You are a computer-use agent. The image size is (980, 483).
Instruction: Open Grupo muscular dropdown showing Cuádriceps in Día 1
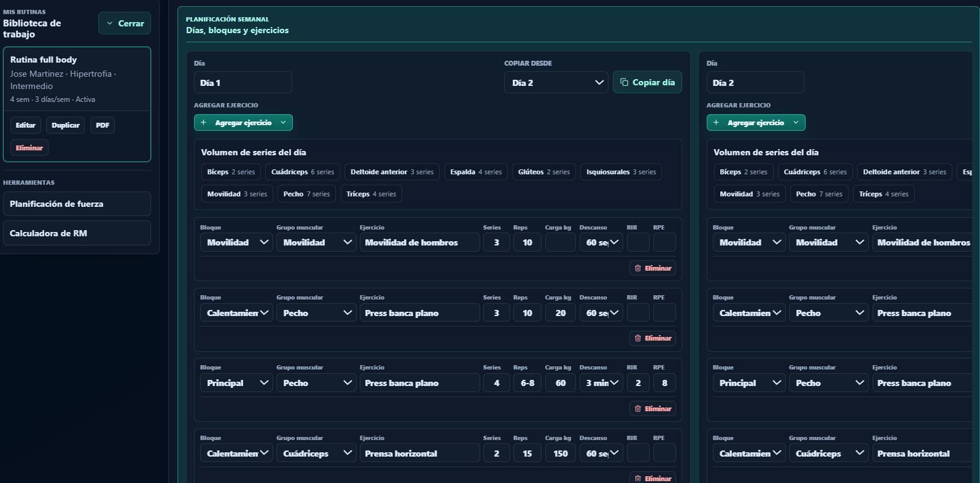coord(316,454)
